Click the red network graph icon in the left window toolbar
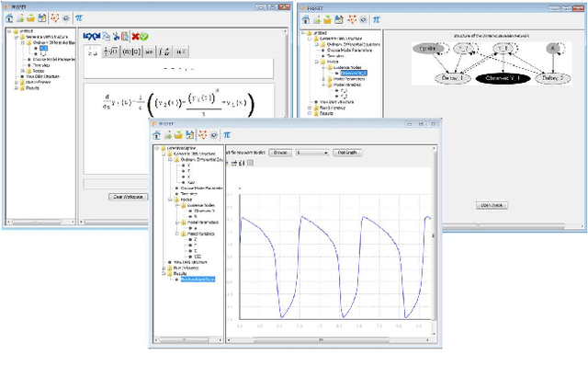The height and width of the screenshot is (377, 588). click(55, 18)
